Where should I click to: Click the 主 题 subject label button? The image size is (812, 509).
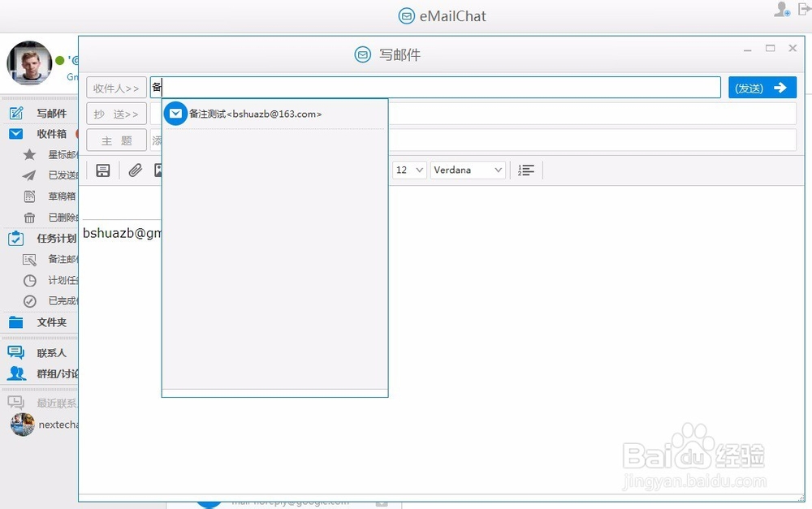(x=116, y=140)
